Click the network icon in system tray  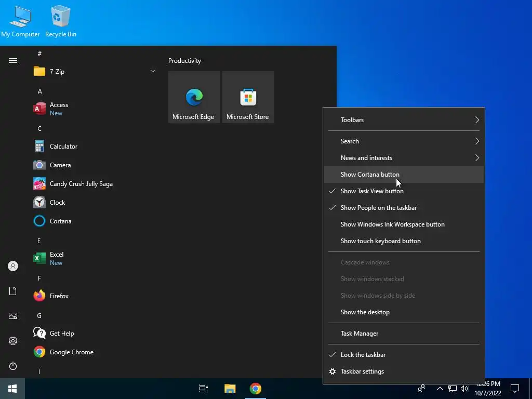click(x=453, y=389)
